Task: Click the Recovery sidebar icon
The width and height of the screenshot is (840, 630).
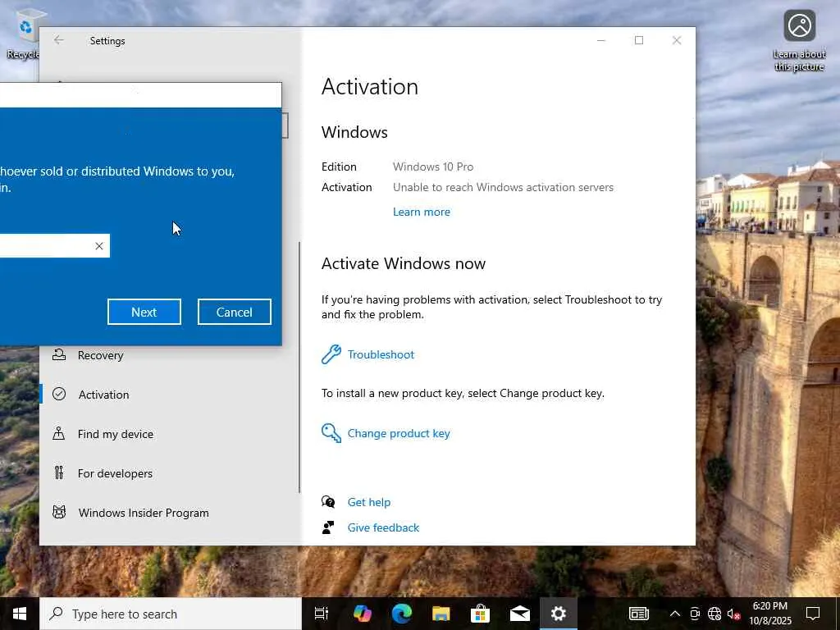Action: point(59,354)
